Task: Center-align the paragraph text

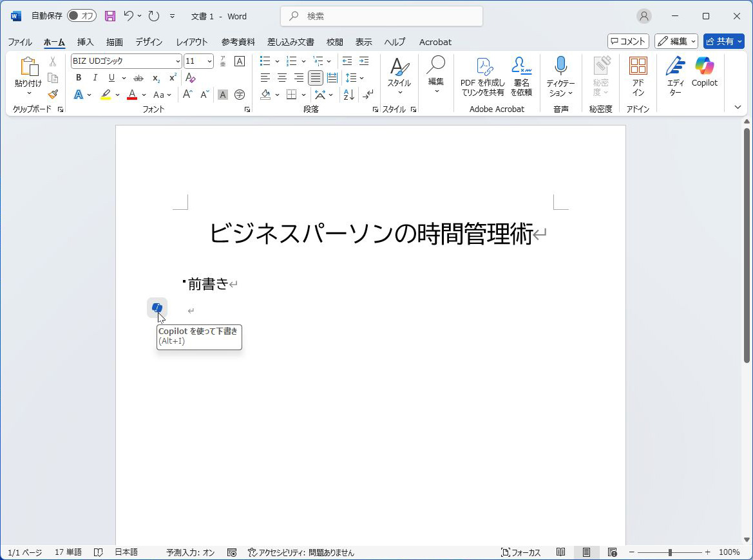Action: [x=281, y=78]
